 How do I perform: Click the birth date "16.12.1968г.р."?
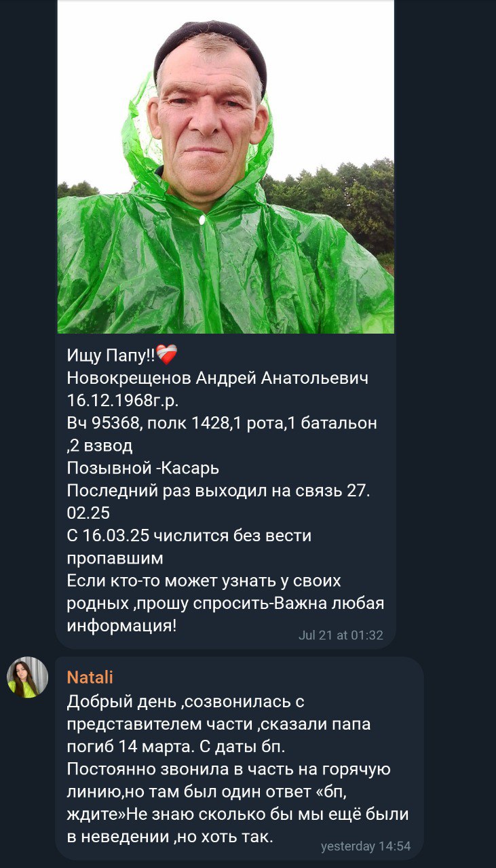tap(123, 400)
